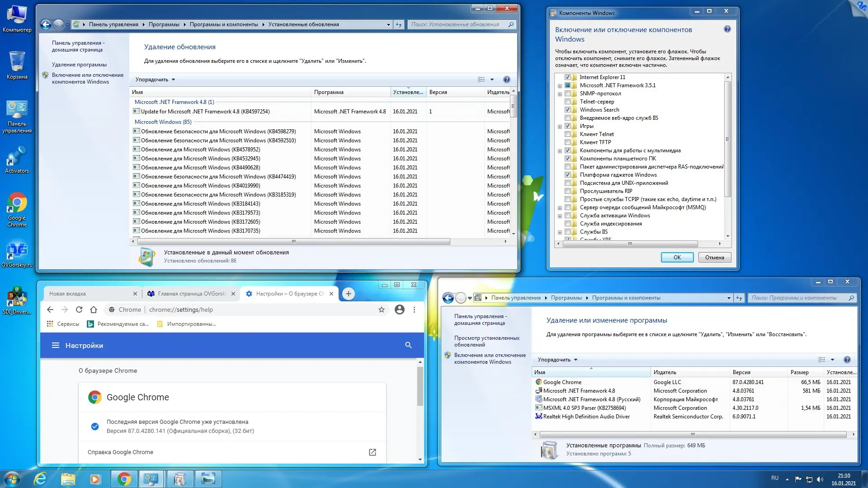
Task: Select the Главная страница OVGorskiy tab
Action: coord(191,294)
